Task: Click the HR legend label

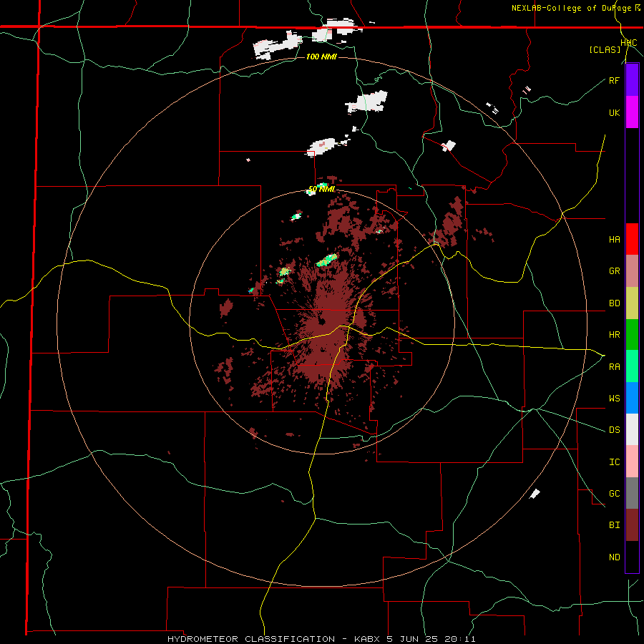Action: pos(614,335)
